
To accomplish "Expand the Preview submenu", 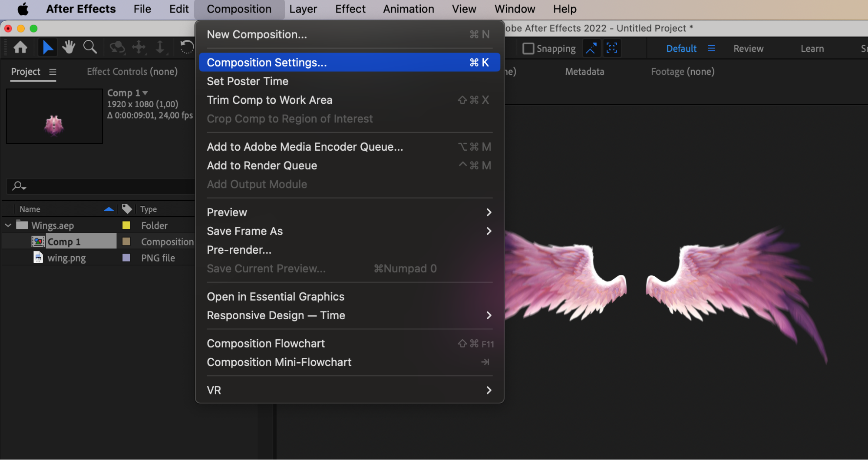I will coord(350,212).
